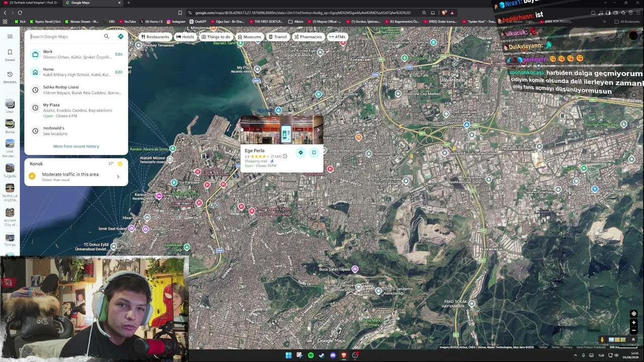Open Discord from the taskbar
644x362 pixels.
tap(333, 355)
